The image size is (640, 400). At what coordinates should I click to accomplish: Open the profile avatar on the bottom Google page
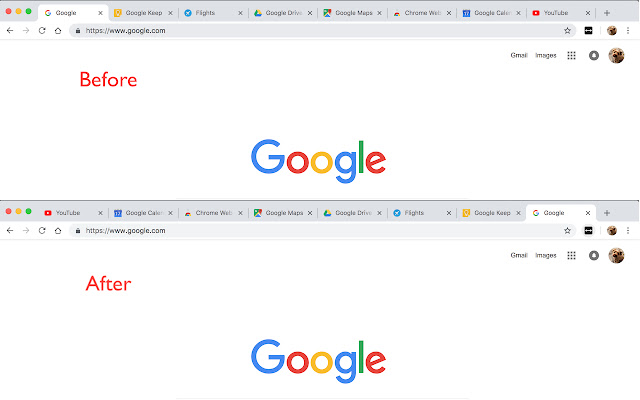coord(616,256)
